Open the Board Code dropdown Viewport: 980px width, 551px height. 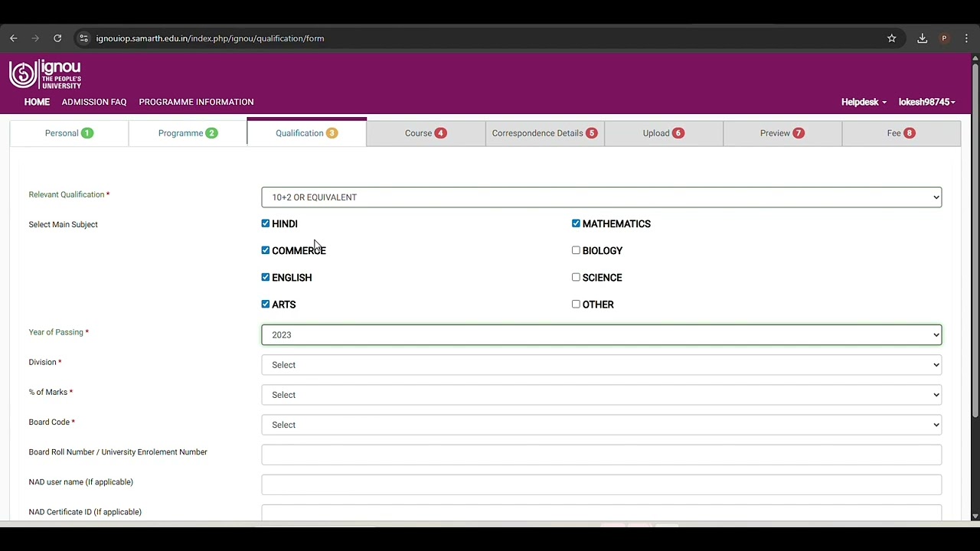click(x=601, y=425)
